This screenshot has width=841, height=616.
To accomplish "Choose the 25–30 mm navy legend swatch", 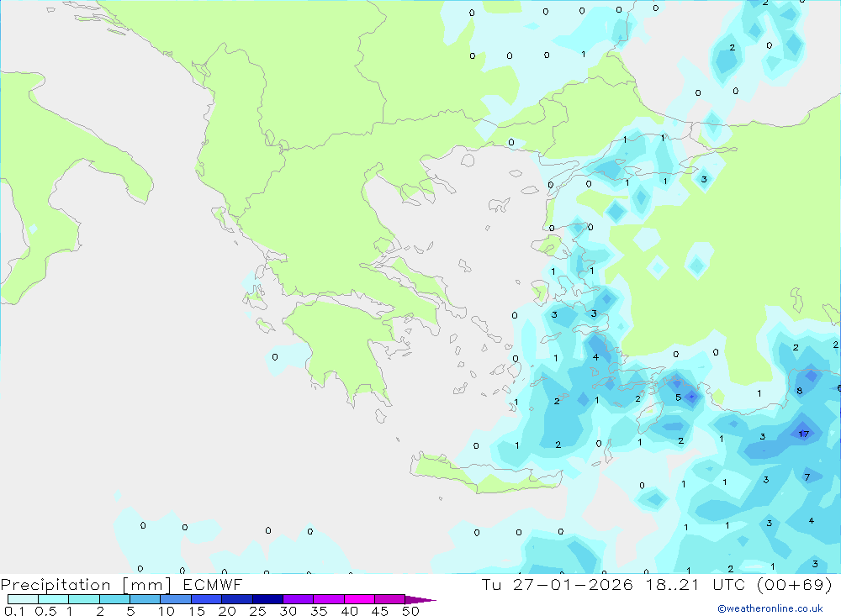I will click(x=267, y=599).
